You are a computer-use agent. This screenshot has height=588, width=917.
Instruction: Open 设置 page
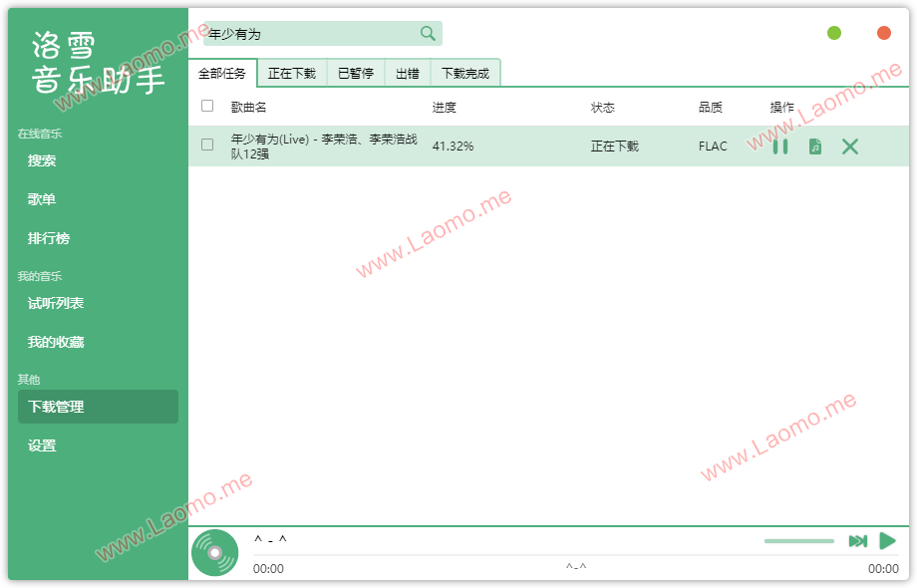tap(98, 445)
